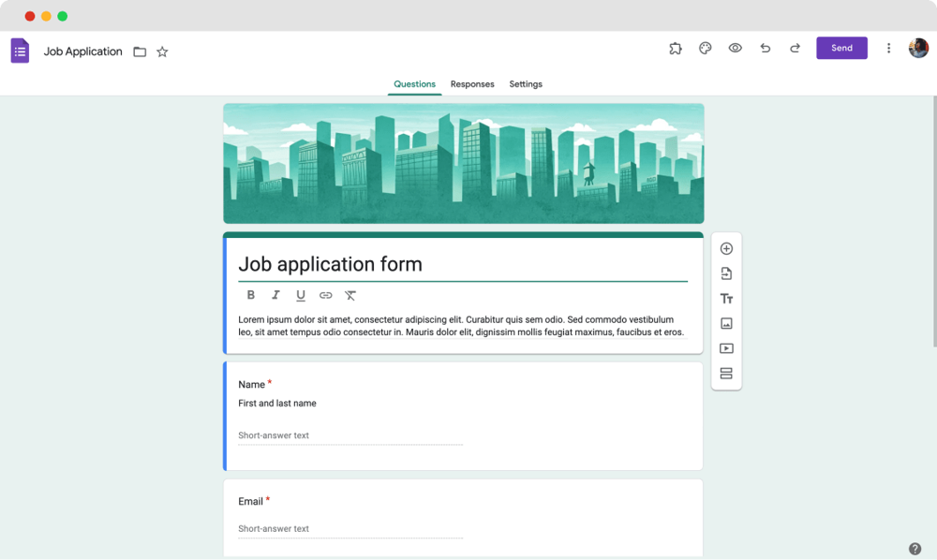Send the form
Screen dimensions: 937x560
[841, 48]
